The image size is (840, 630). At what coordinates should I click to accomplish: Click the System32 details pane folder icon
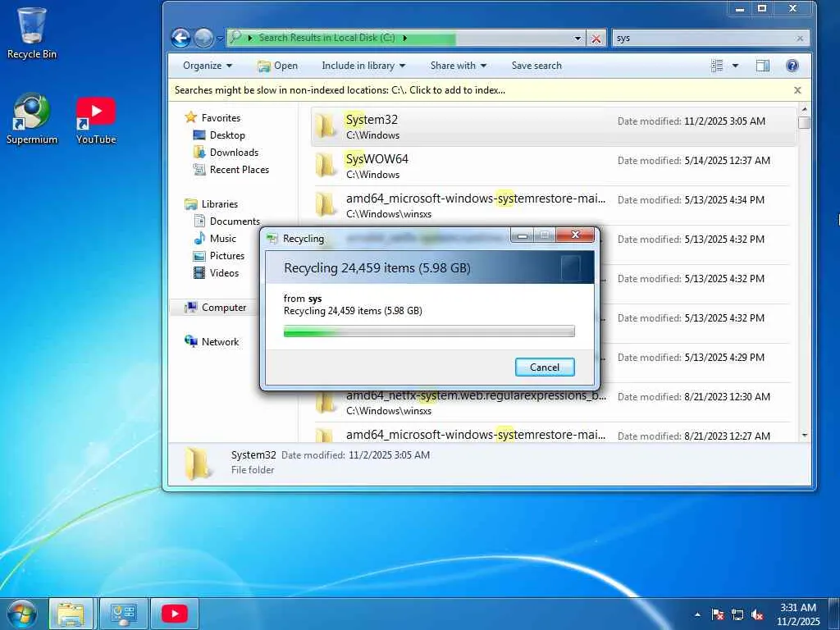[x=197, y=463]
